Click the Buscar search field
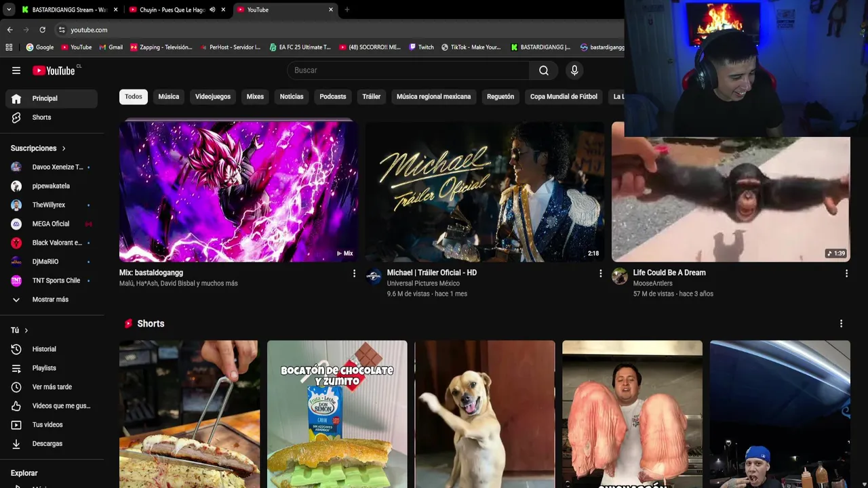868x488 pixels. 408,70
